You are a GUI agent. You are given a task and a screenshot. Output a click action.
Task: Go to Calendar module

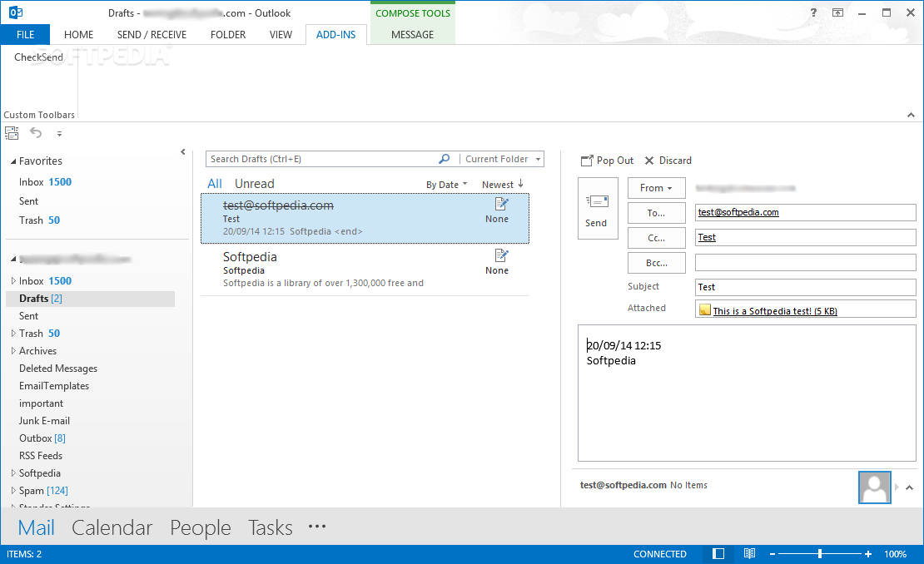click(x=112, y=527)
